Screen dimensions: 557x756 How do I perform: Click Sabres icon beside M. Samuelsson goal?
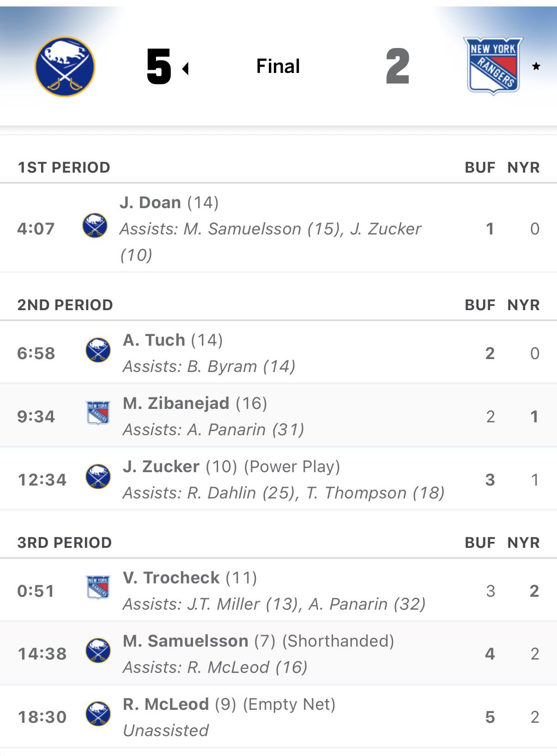(98, 650)
